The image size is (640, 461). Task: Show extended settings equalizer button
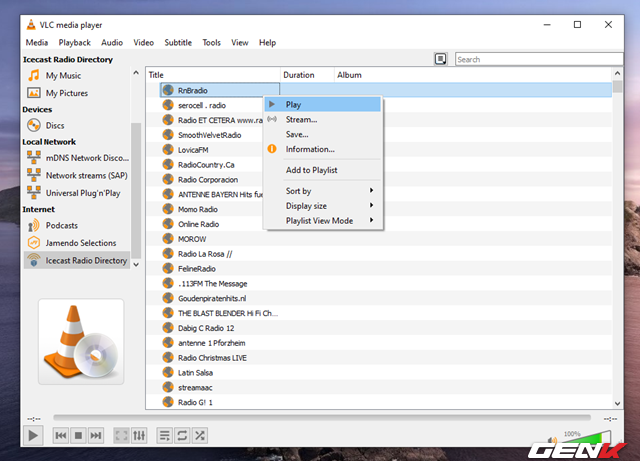coord(139,436)
